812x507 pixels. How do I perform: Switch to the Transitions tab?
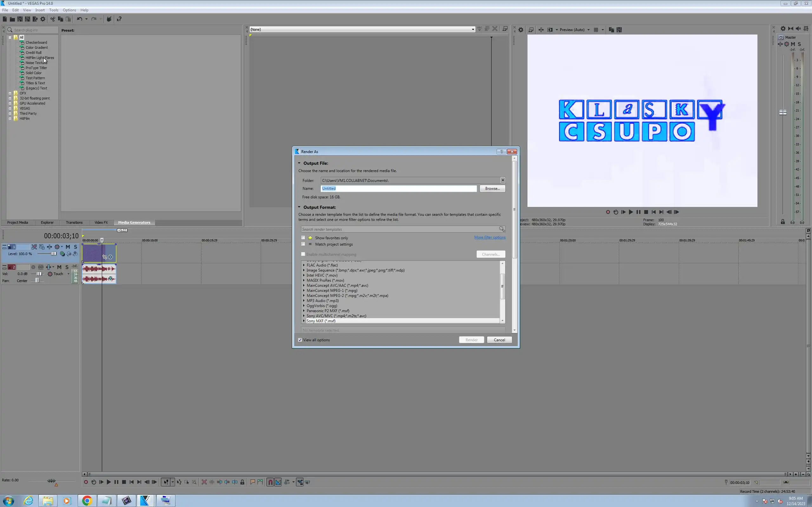[74, 222]
